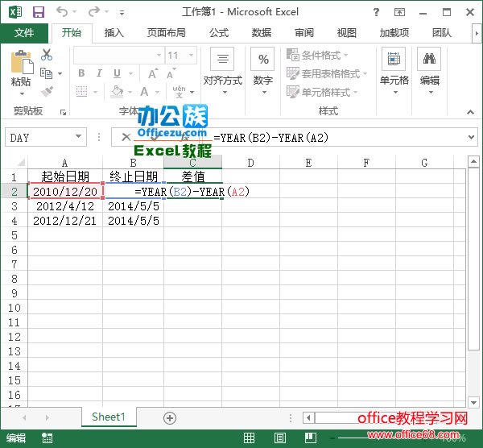The width and height of the screenshot is (483, 448).
Task: Open the 视图 (View) tab
Action: (346, 33)
